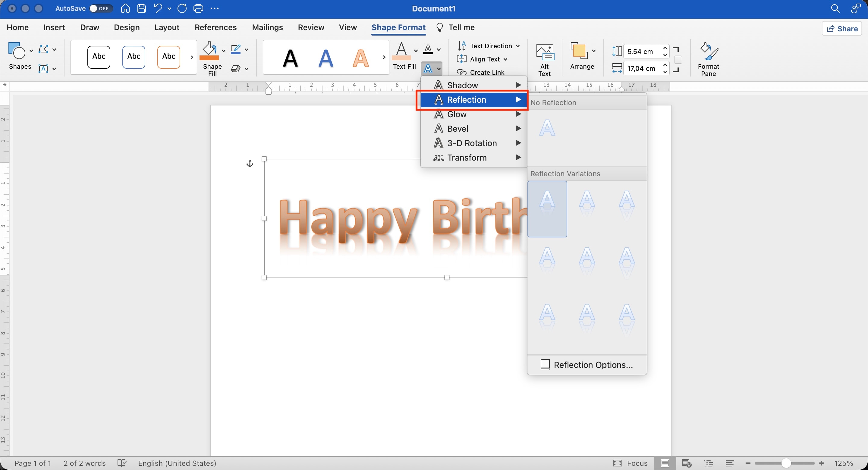Expand the Text Fill dropdown arrow
The image size is (868, 470).
tap(416, 51)
